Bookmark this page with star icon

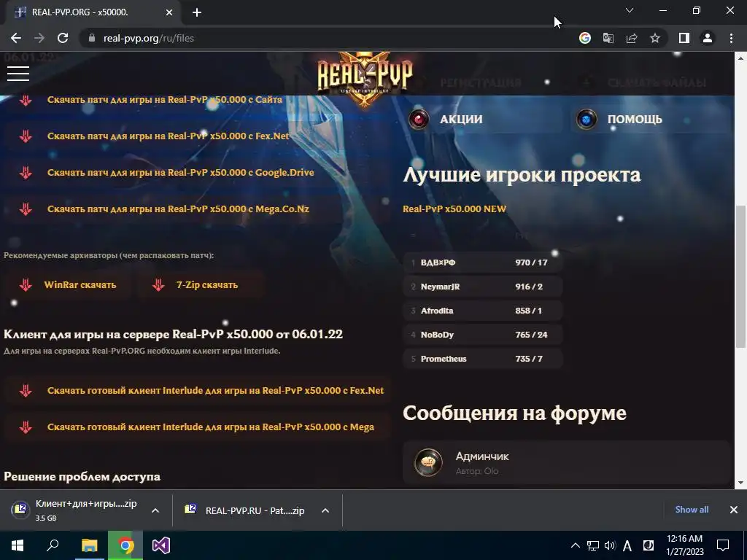(x=655, y=38)
